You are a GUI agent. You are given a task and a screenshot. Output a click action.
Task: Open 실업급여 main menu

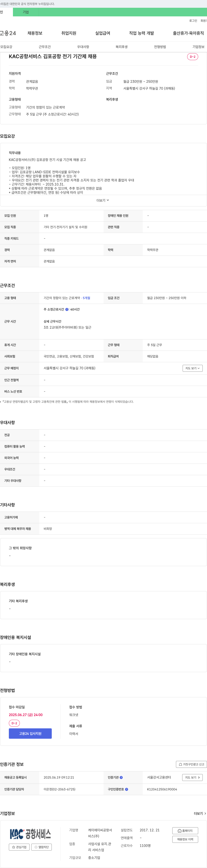pos(102,33)
